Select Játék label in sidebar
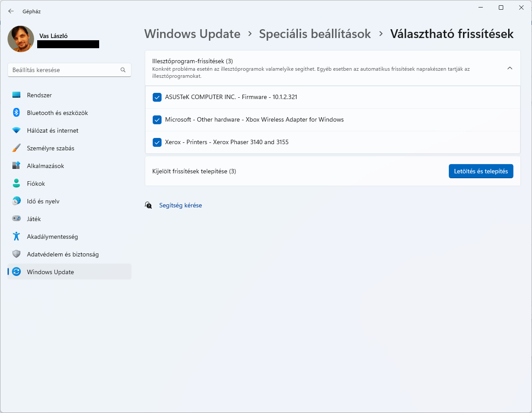Screen dimensions: 532x413 (34, 219)
